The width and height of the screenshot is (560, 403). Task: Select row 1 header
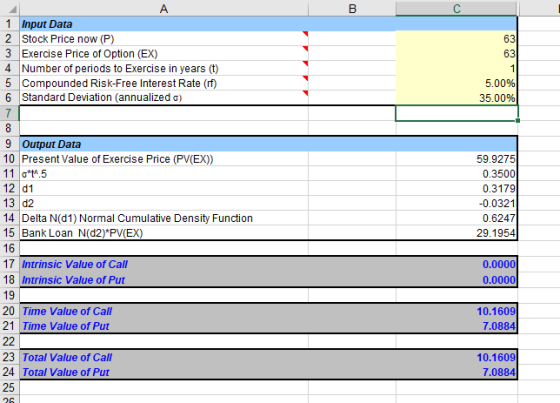click(x=9, y=24)
